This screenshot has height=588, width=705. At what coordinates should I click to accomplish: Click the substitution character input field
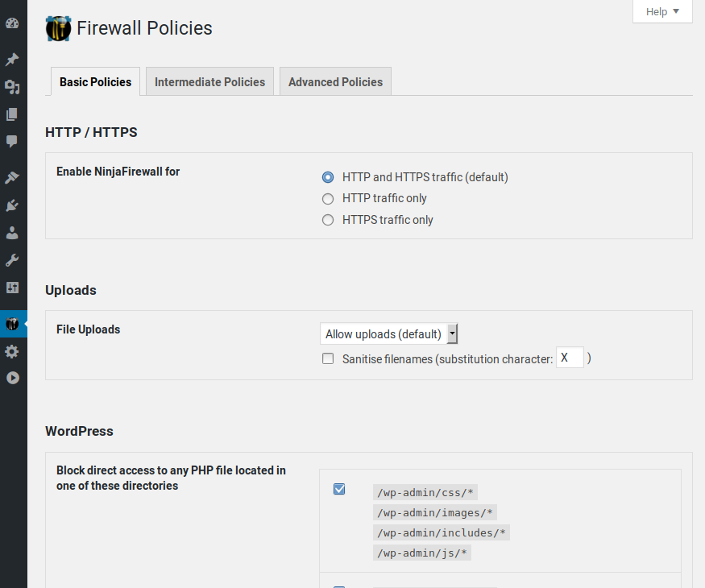pyautogui.click(x=570, y=358)
